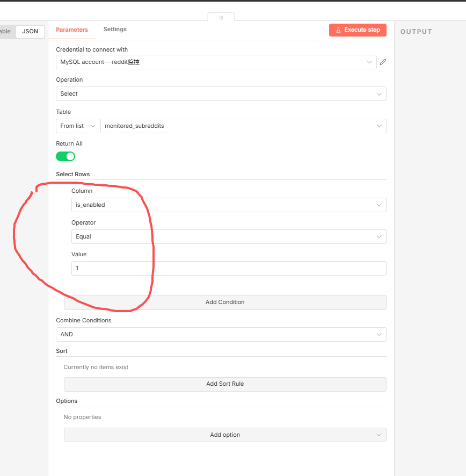Viewport: 466px width, 476px height.
Task: Toggle the Return All switch
Action: point(65,156)
